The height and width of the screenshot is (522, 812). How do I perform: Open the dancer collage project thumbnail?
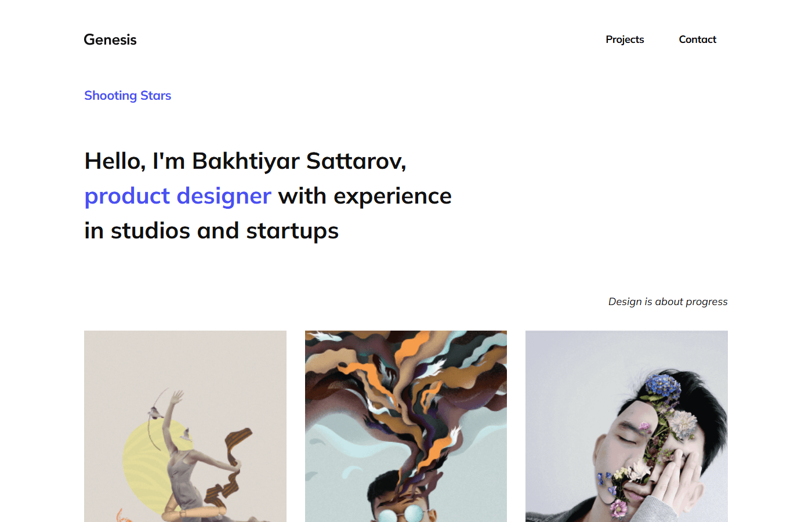coord(185,426)
